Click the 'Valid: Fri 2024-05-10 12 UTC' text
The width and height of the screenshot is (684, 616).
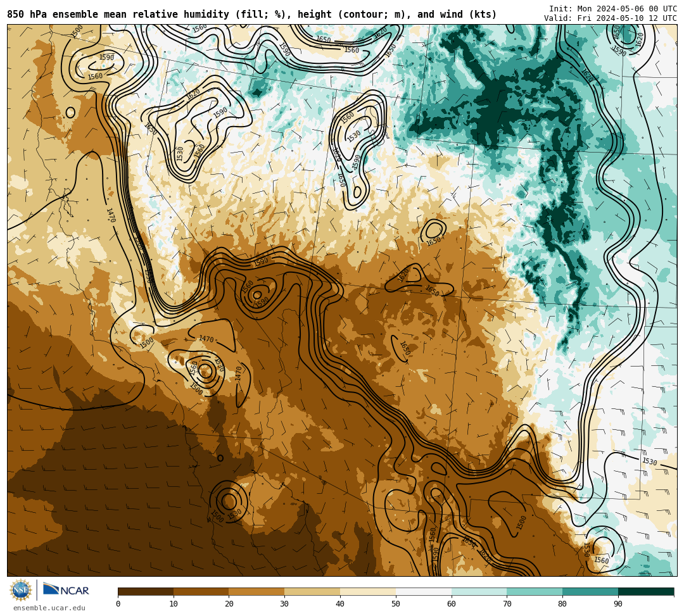click(x=611, y=18)
